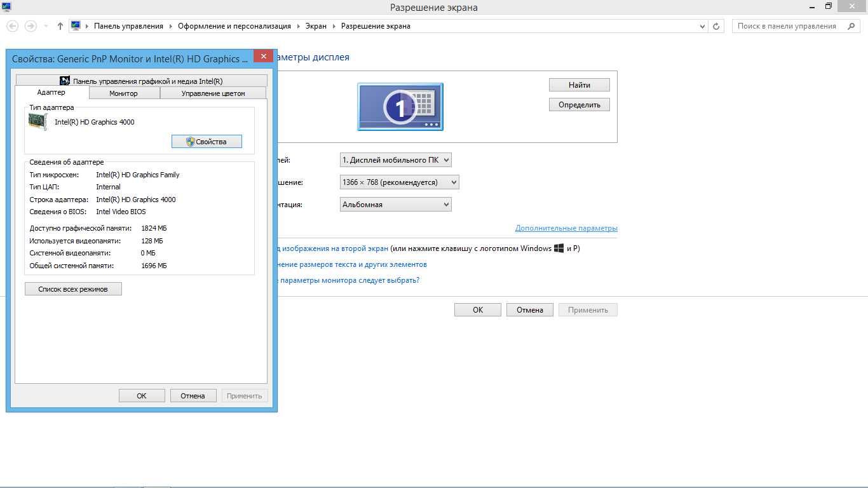The image size is (868, 488).
Task: Click the window icon in title bar
Action: [x=6, y=7]
